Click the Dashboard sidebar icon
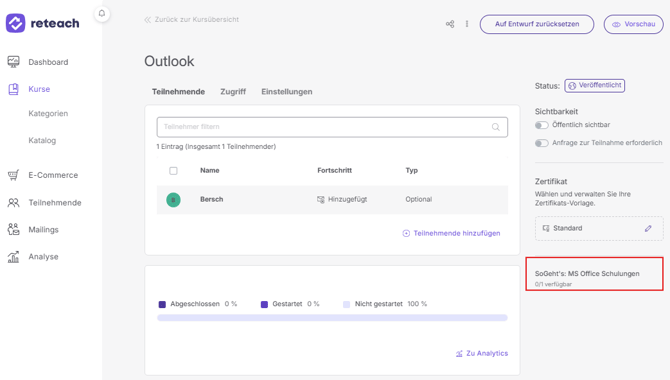This screenshot has width=670, height=380. (13, 62)
